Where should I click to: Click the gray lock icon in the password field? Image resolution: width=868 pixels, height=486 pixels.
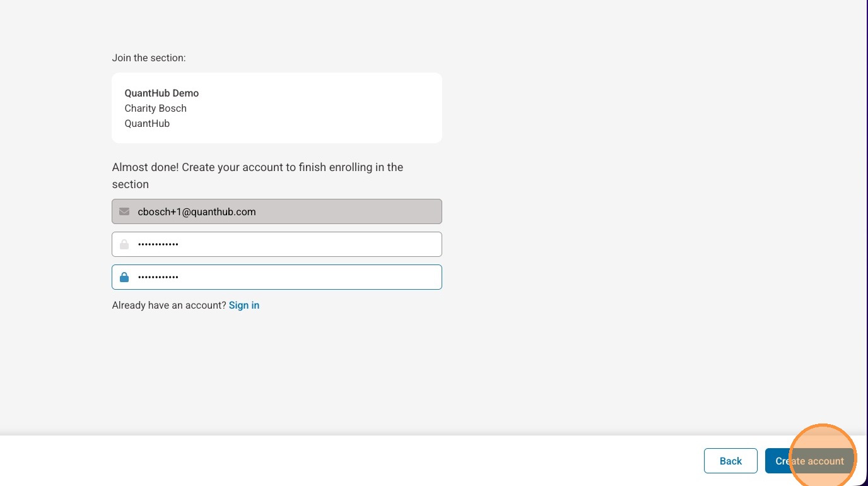tap(124, 244)
